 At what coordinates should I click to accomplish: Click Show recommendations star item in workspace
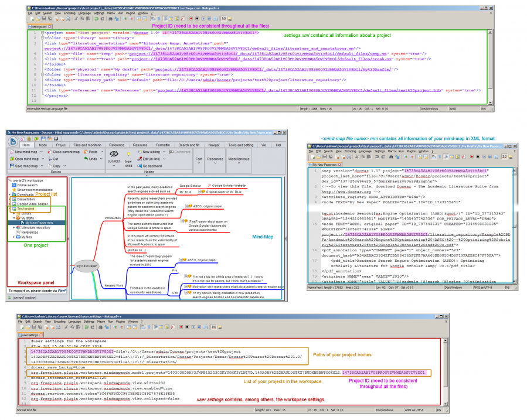point(32,190)
